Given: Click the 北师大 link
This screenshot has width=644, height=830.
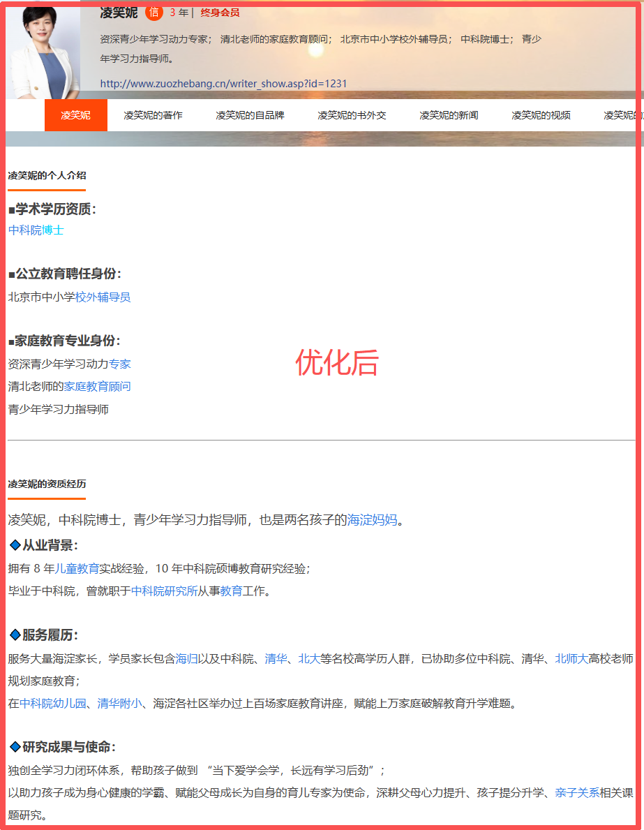Looking at the screenshot, I should [x=571, y=658].
